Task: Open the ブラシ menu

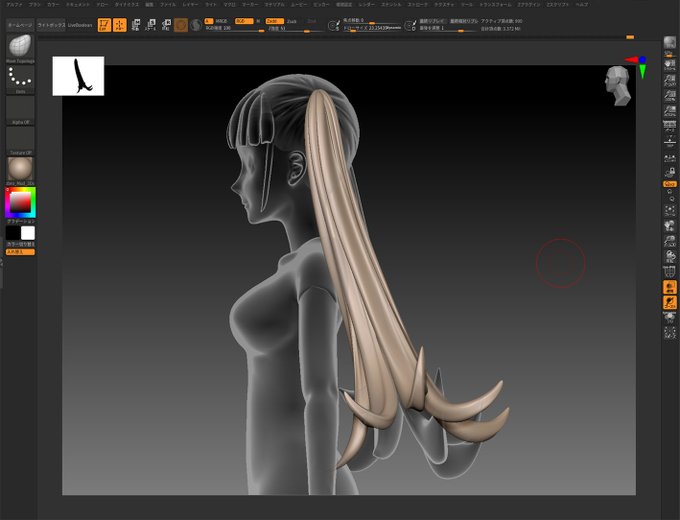Action: [x=34, y=4]
